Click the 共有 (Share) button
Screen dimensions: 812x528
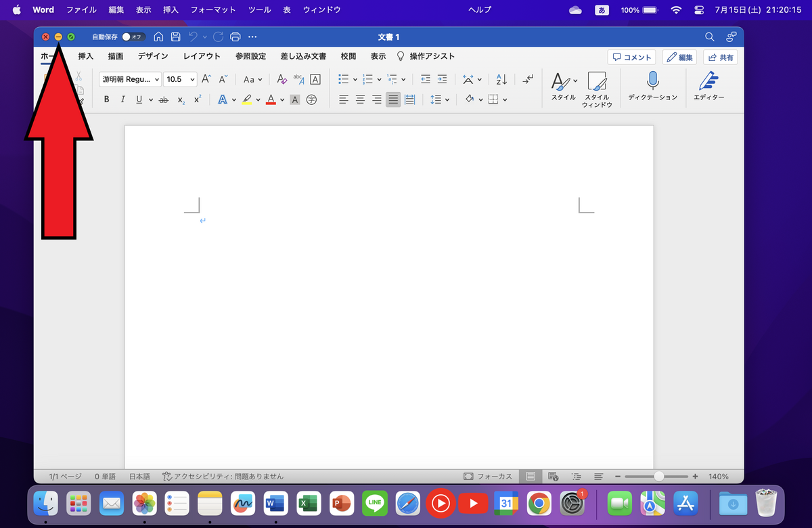[721, 58]
